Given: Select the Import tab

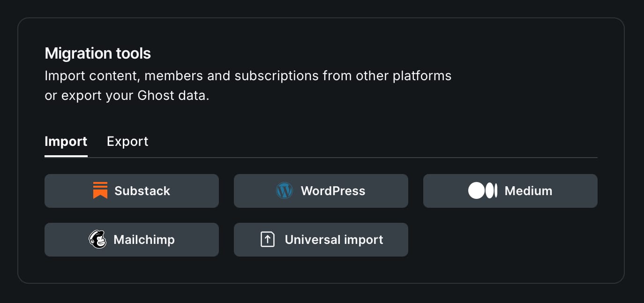Looking at the screenshot, I should tap(66, 141).
